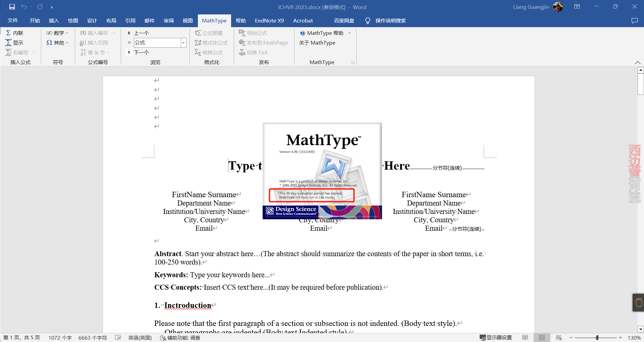Viewport: 644px width, 342px height.
Task: Switch to the 插入 Insert tab
Action: pos(54,20)
